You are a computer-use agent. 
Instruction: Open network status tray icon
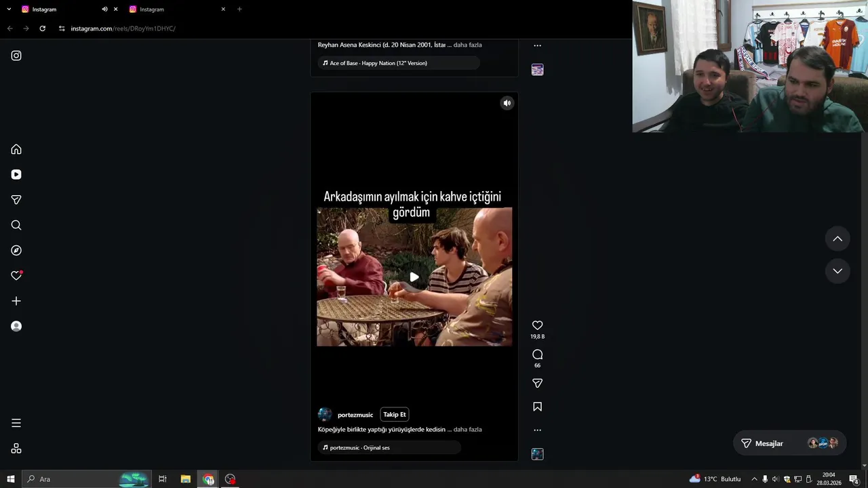[797, 479]
